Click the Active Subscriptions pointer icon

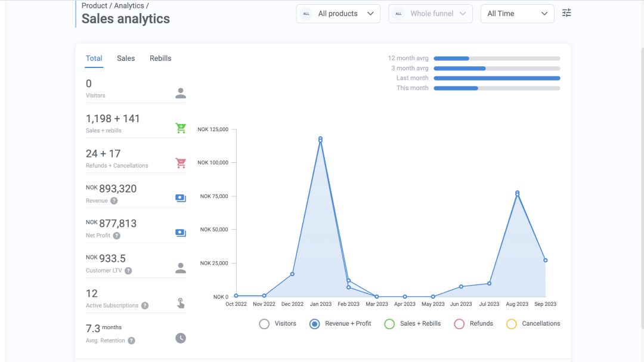tap(181, 303)
